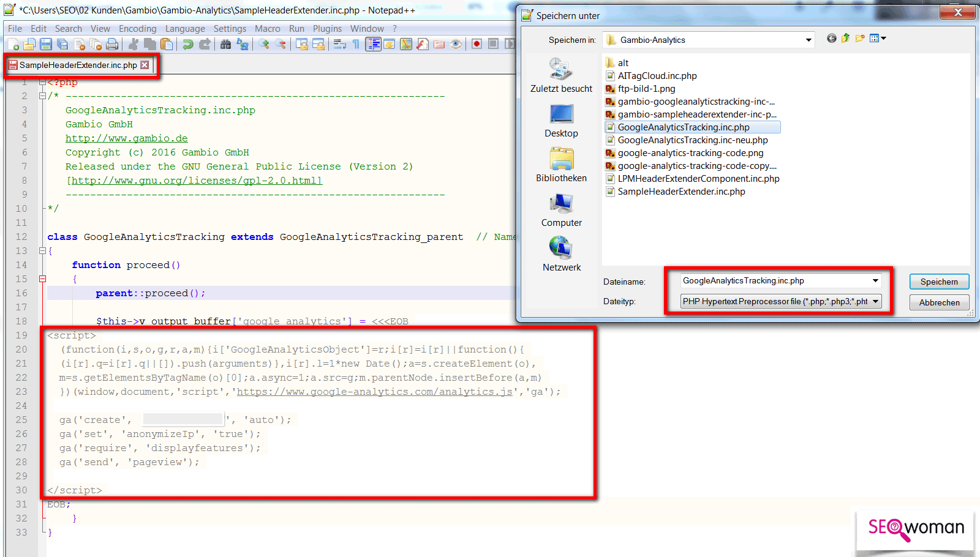Viewport: 980px width, 557px height.
Task: Click the Paste clipboard icon
Action: 166,44
